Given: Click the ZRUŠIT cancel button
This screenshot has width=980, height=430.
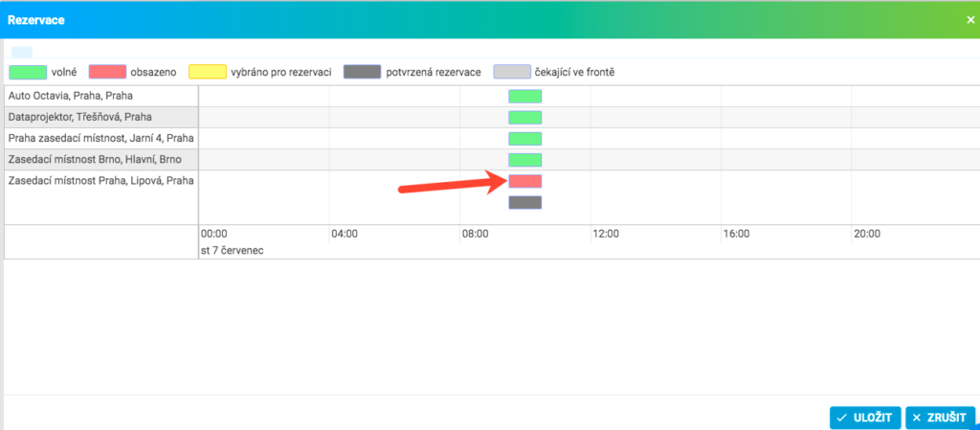Looking at the screenshot, I should 940,418.
